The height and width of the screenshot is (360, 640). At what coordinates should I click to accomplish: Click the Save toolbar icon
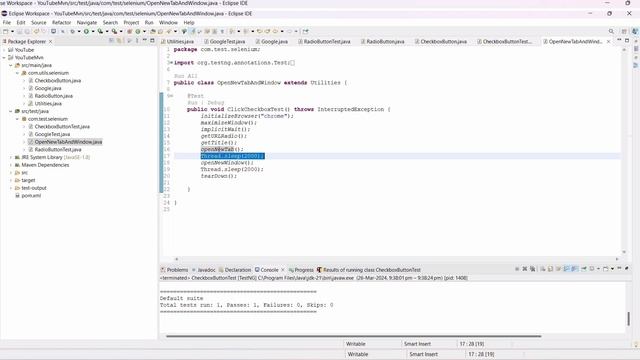pos(19,31)
